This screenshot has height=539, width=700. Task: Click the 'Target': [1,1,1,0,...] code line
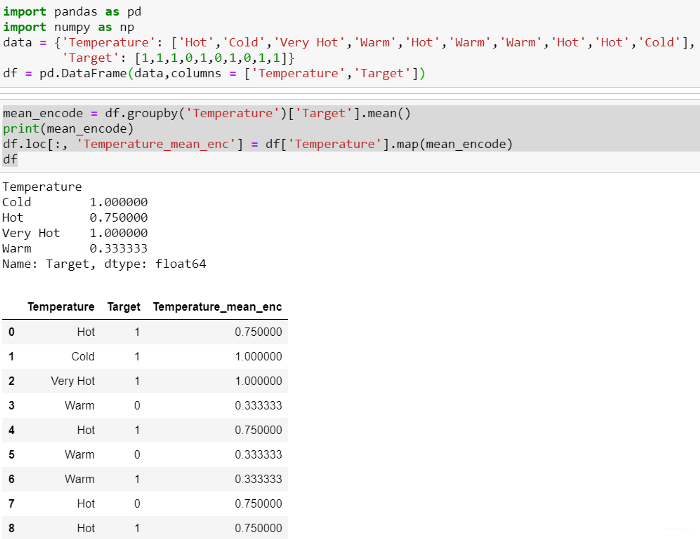178,58
